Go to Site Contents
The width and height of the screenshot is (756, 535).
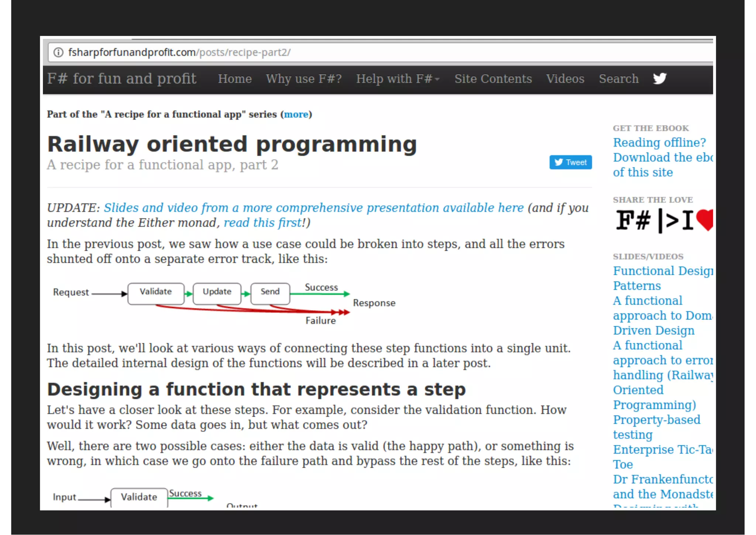pyautogui.click(x=493, y=79)
